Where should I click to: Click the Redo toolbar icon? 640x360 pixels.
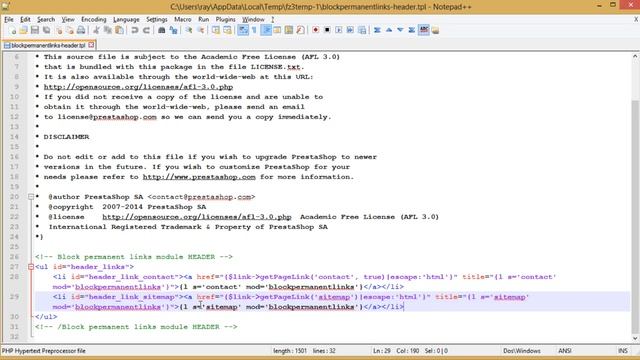pos(146,30)
